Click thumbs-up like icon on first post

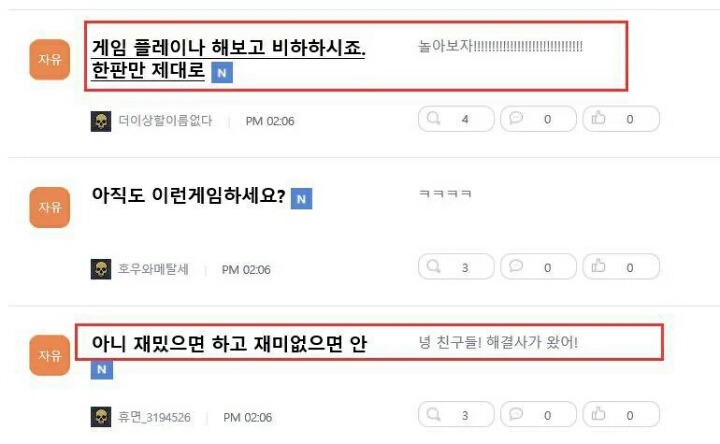click(598, 118)
